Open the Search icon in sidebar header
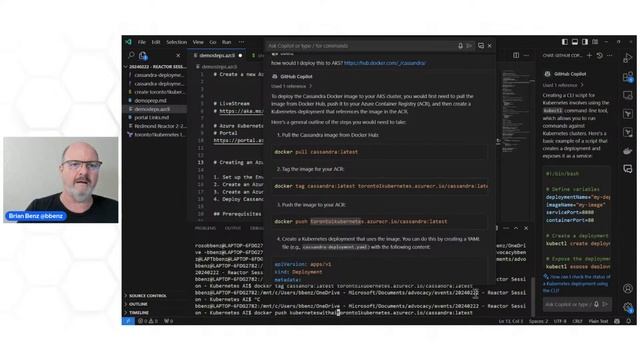This screenshot has height=360, width=640. point(131,55)
